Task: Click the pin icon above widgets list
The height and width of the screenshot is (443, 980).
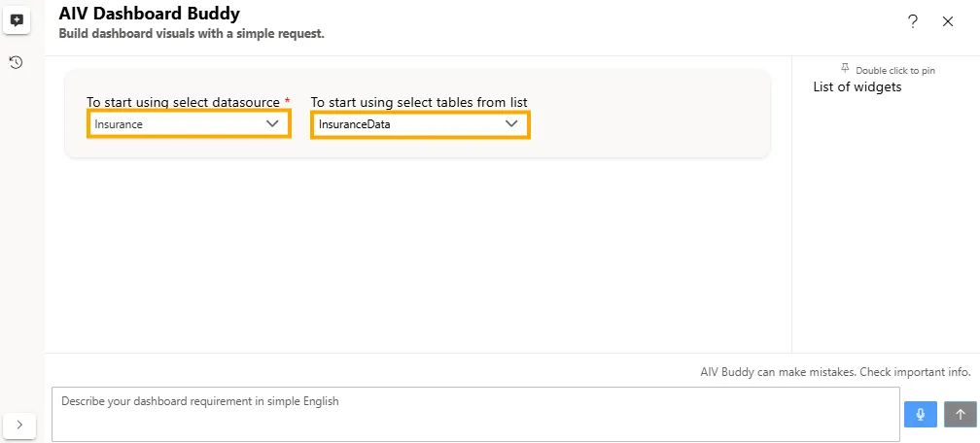Action: point(845,69)
